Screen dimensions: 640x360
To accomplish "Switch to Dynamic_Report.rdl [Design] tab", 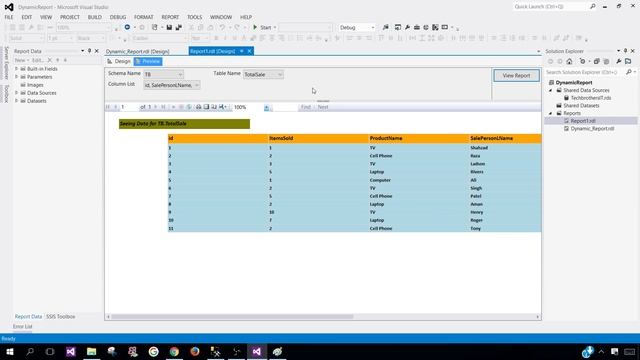I will [138, 51].
